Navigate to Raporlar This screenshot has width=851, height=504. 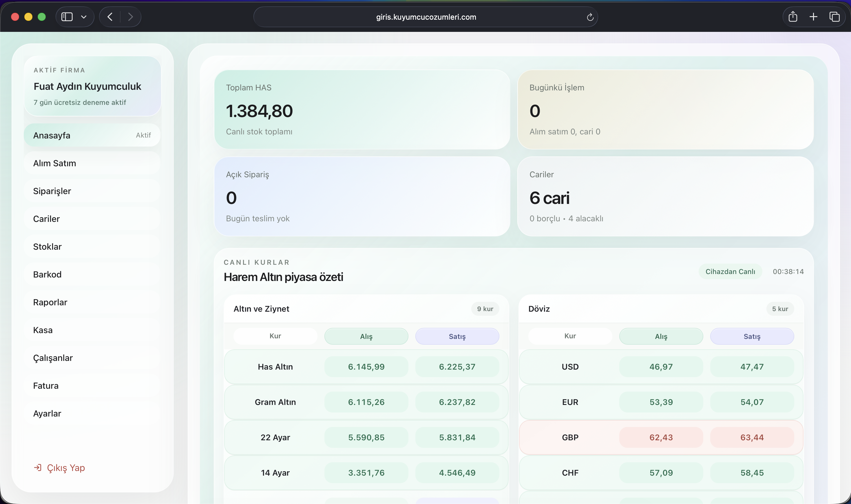click(92, 302)
